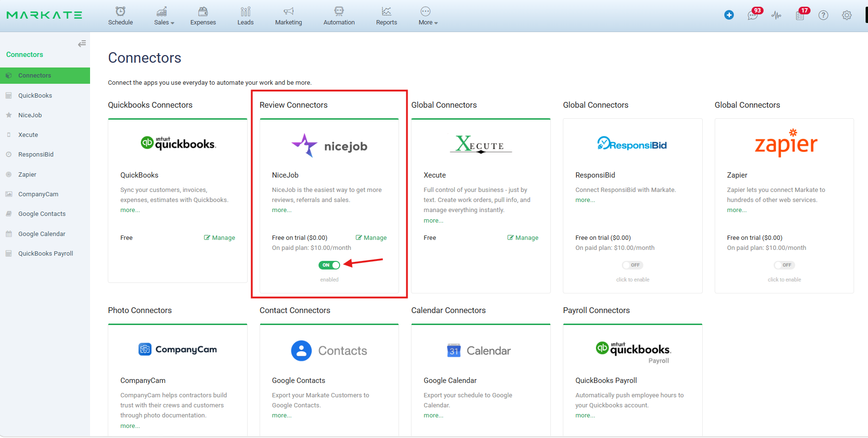Enable the ResponsiBid OFF toggle
This screenshot has width=868, height=438.
(632, 265)
